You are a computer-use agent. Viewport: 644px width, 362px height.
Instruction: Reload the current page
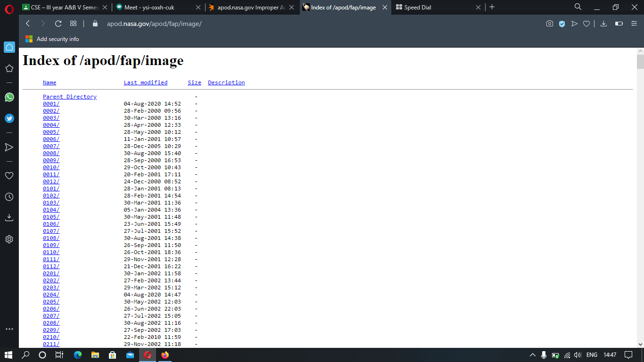(58, 24)
